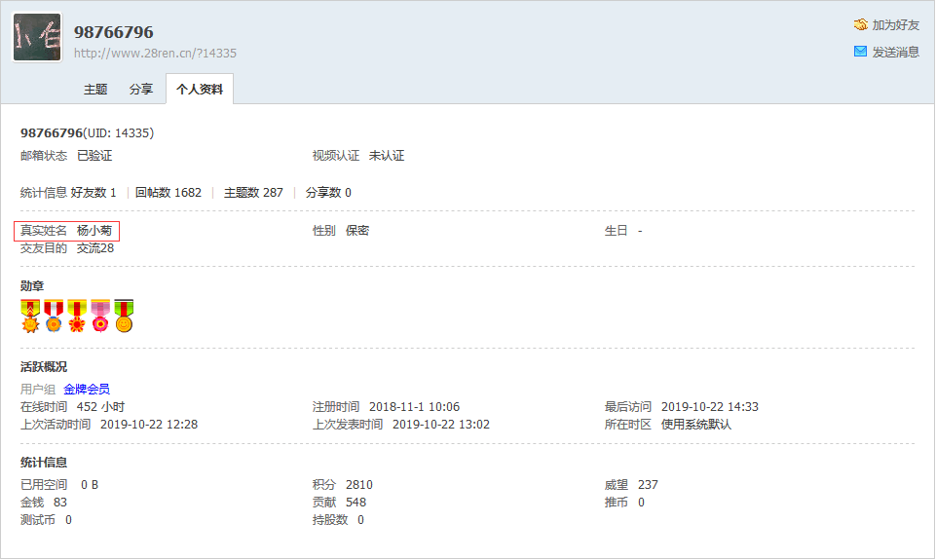Click the 测试币 0 value

pyautogui.click(x=68, y=520)
